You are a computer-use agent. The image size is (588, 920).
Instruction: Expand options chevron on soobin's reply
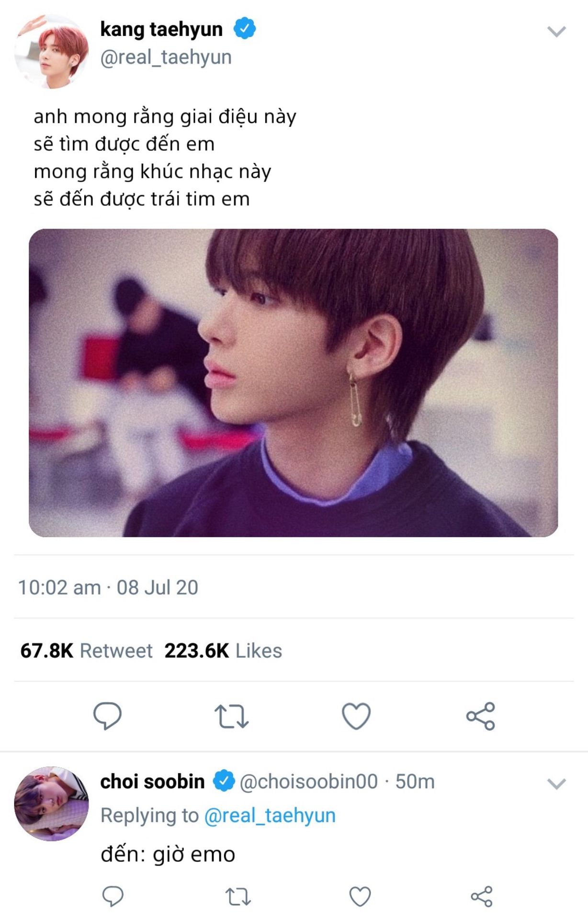click(556, 784)
